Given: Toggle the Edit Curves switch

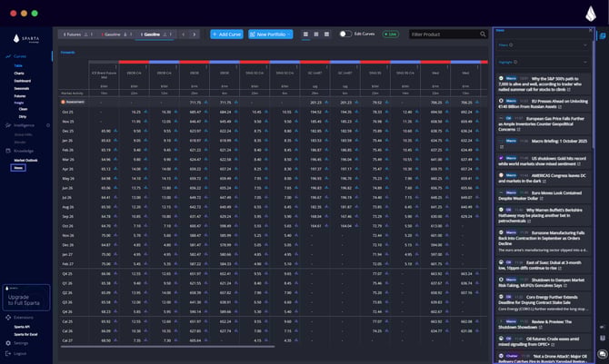Looking at the screenshot, I should tap(345, 34).
